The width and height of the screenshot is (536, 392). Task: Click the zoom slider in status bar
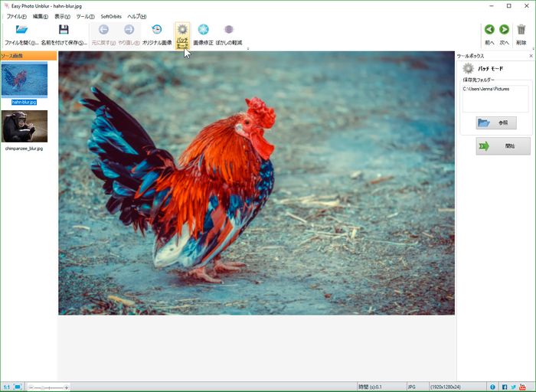pos(49,387)
